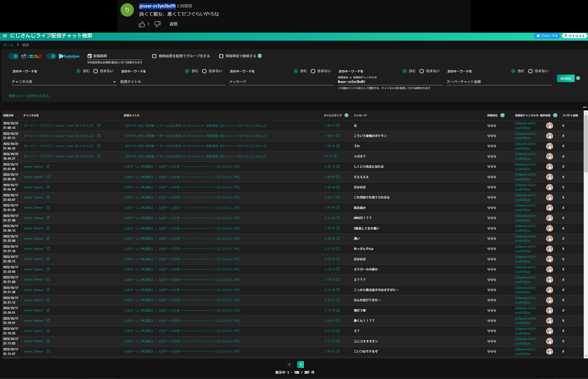Click the results table vertical scrollbar
Screen dimensions: 588x379
pyautogui.click(x=586, y=143)
